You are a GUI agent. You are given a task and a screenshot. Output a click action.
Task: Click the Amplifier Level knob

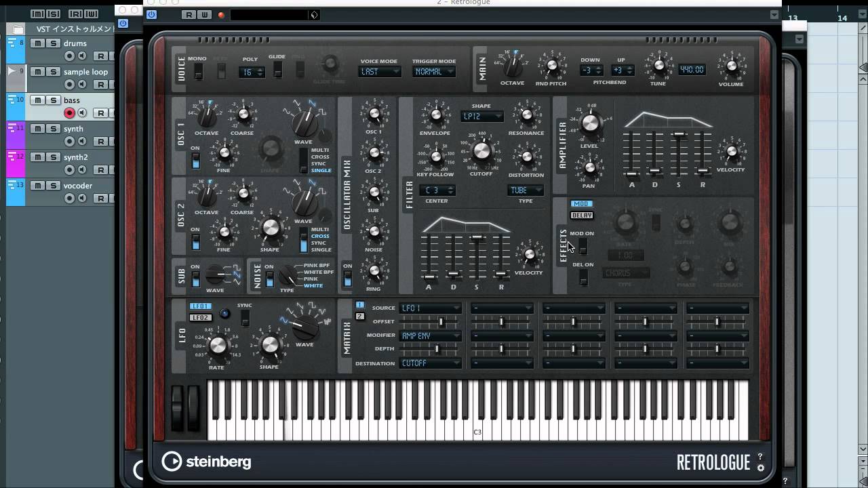590,123
